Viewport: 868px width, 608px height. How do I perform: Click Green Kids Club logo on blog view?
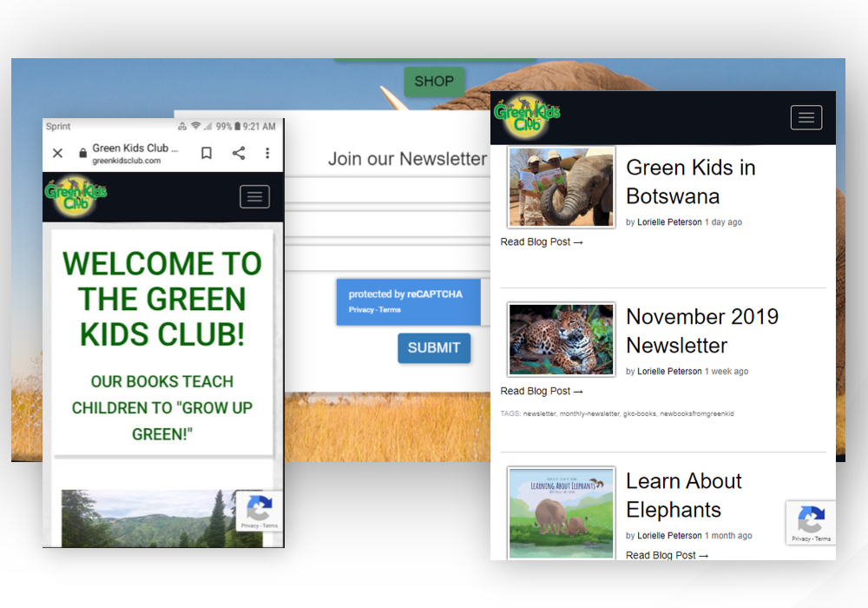527,117
